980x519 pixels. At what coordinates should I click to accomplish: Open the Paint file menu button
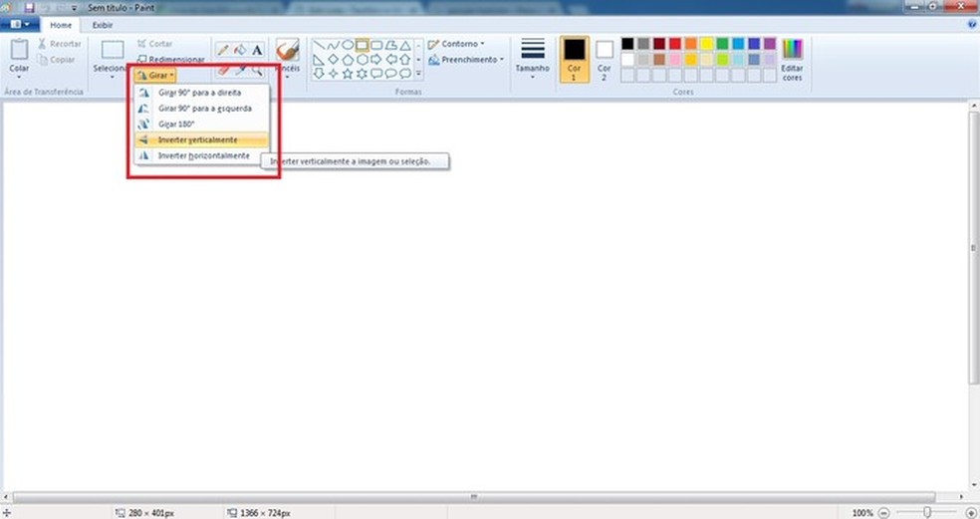(19, 24)
